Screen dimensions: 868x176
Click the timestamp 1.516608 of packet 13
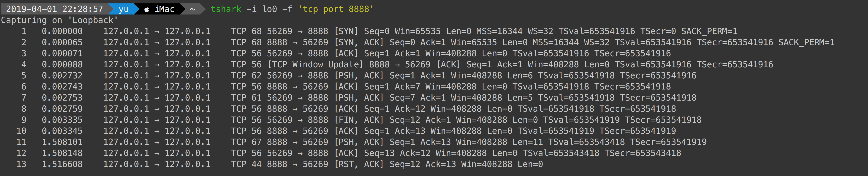click(x=62, y=164)
